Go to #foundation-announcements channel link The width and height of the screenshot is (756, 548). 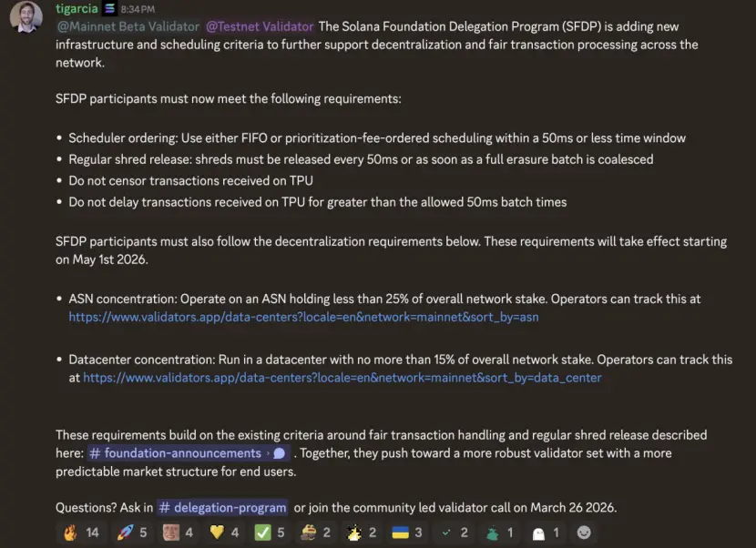tap(176, 453)
